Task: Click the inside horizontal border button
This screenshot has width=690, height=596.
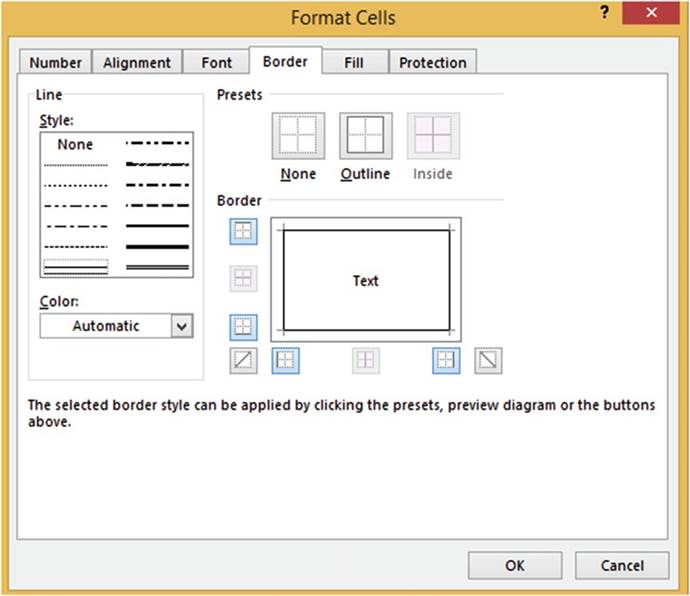Action: (244, 279)
